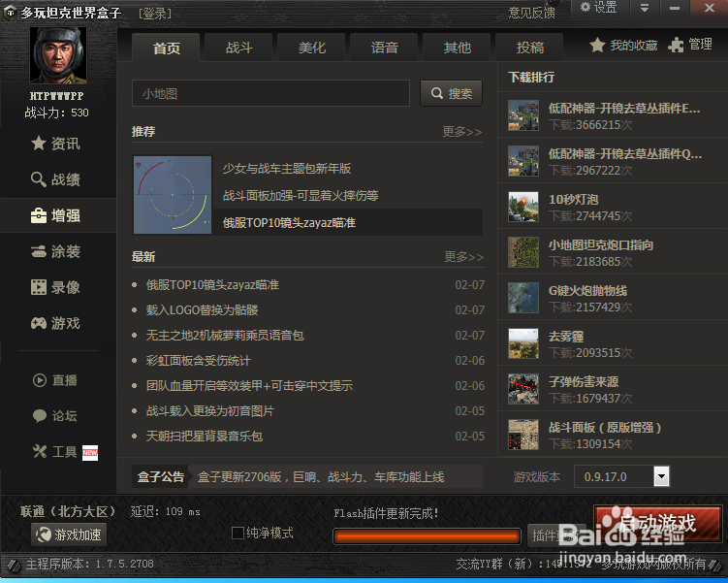Open thumbnail of 去雾霾 plugin
The height and width of the screenshot is (583, 728).
pyautogui.click(x=523, y=343)
